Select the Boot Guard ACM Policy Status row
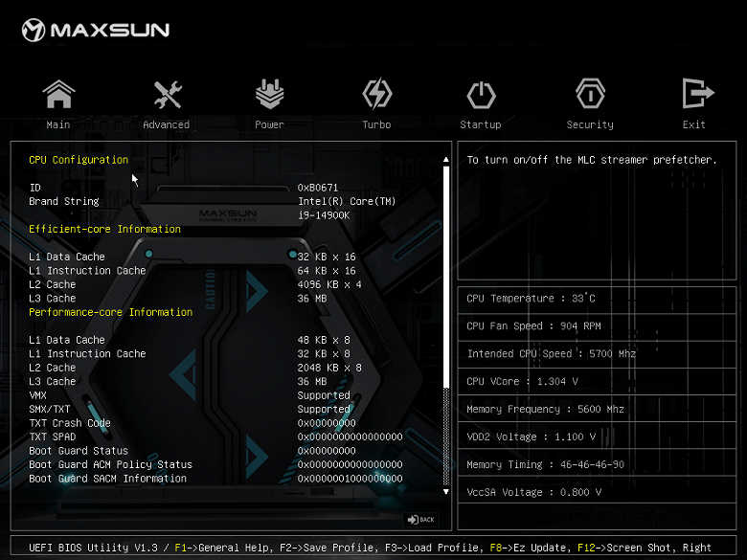The image size is (747, 560). (x=215, y=464)
